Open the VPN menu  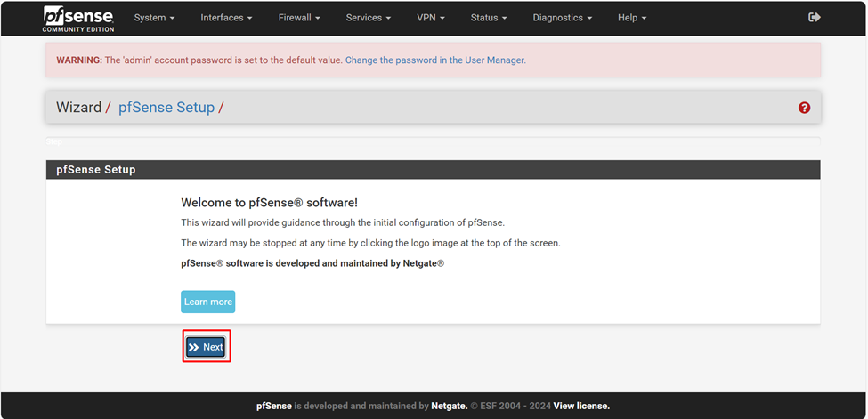coord(431,18)
